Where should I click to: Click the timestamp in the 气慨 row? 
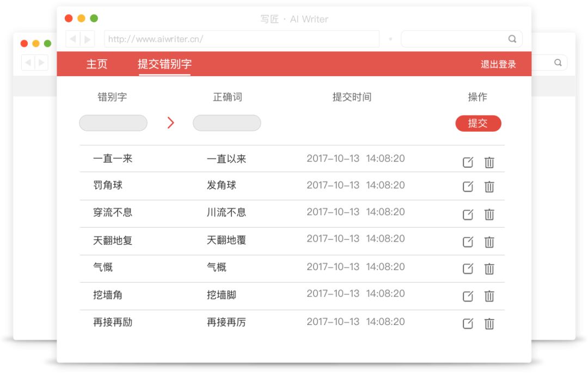(x=356, y=267)
